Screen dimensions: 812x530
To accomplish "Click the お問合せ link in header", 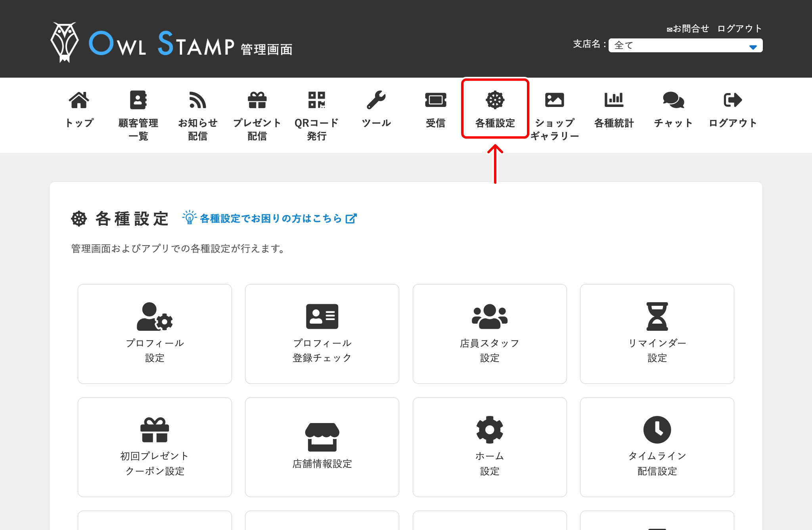I will (688, 29).
